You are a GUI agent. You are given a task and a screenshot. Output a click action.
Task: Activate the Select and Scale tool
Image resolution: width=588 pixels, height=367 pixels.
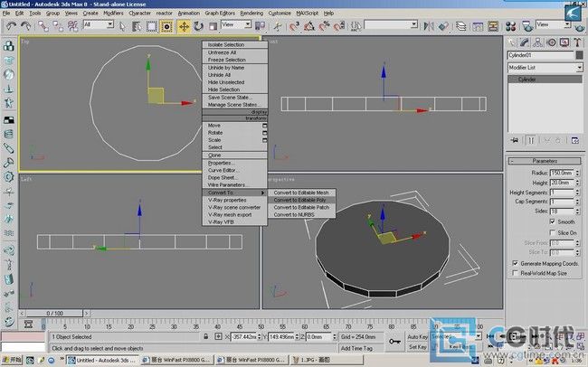[x=213, y=26]
